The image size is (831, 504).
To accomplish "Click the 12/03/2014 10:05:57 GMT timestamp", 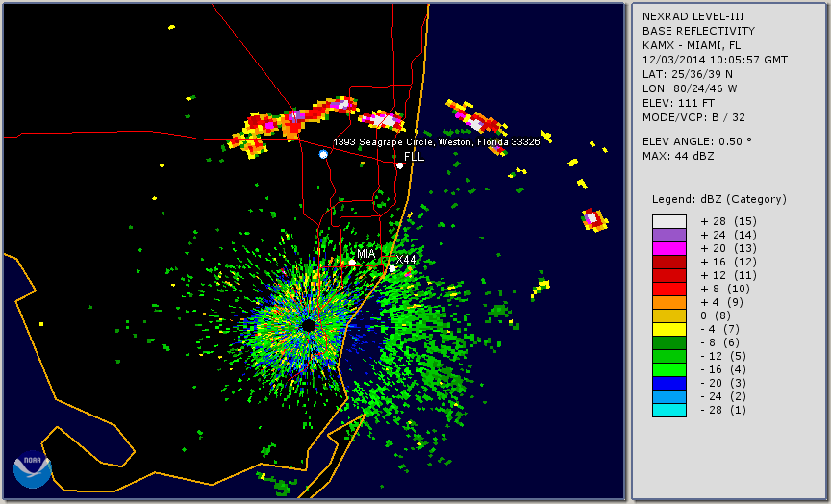I will [x=715, y=60].
